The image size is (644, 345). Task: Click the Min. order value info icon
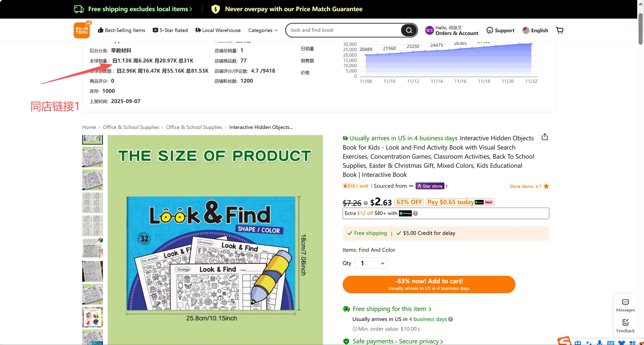(x=354, y=329)
